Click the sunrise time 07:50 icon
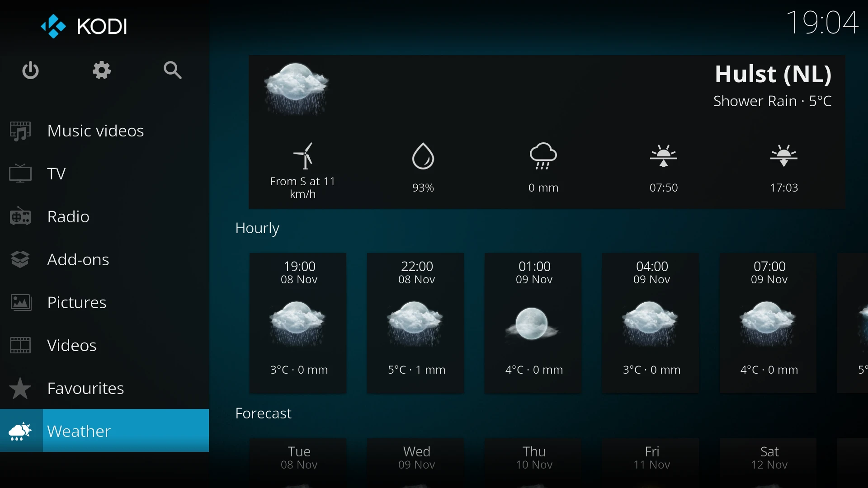The height and width of the screenshot is (488, 868). 664,156
